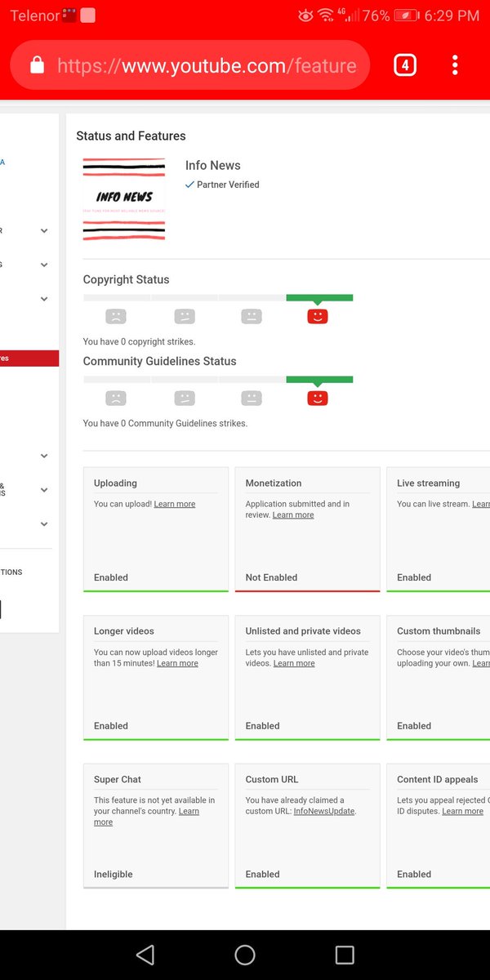This screenshot has height=980, width=490.
Task: Click the neutral third face in Copyright Status
Action: (x=252, y=316)
